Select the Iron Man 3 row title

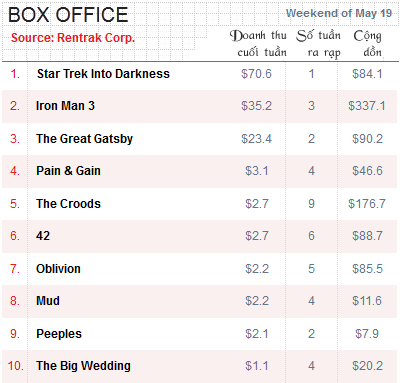[65, 106]
